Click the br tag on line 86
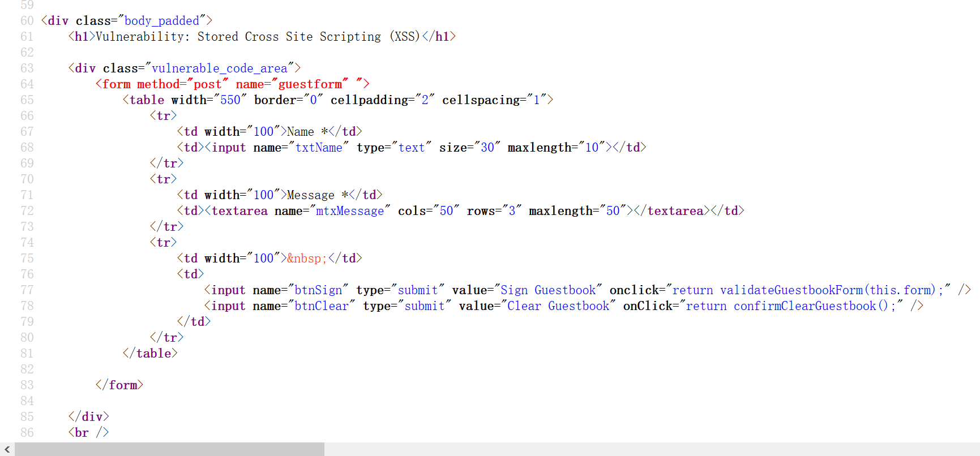The width and height of the screenshot is (980, 456). coord(89,433)
